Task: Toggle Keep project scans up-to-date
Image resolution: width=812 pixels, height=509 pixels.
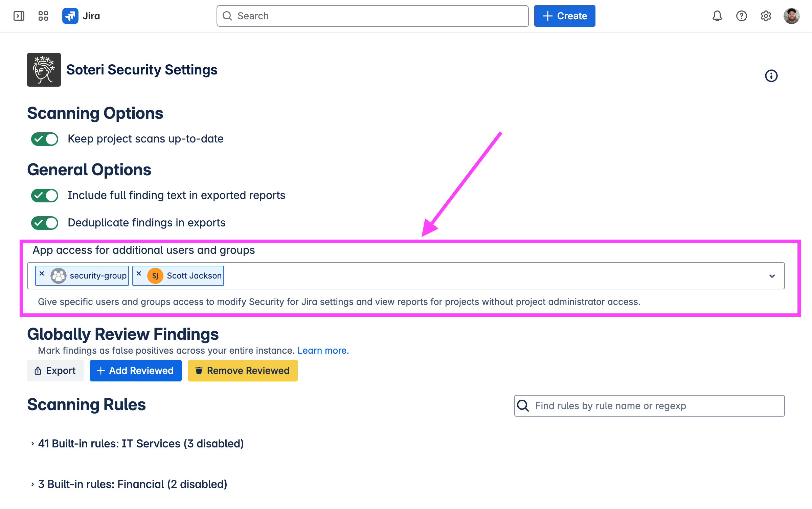Action: [45, 139]
